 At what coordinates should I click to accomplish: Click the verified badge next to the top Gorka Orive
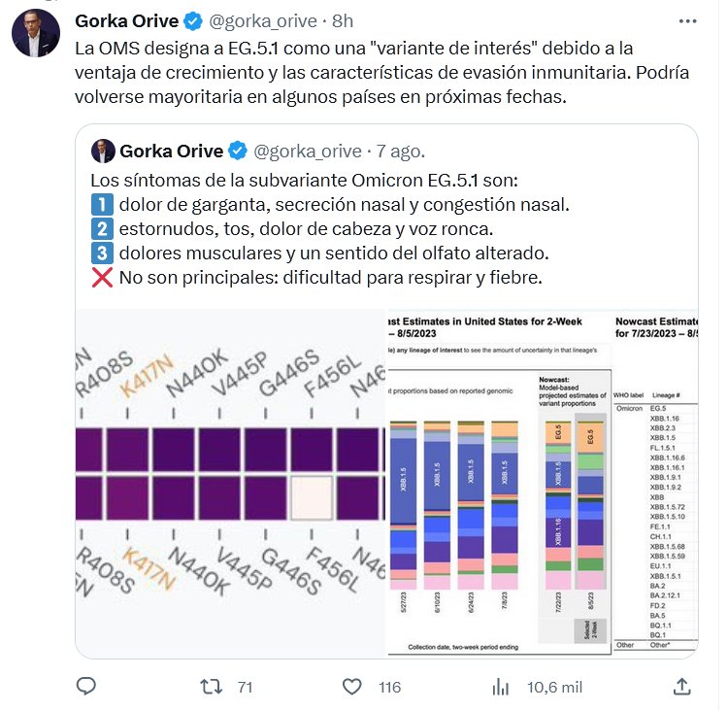194,21
